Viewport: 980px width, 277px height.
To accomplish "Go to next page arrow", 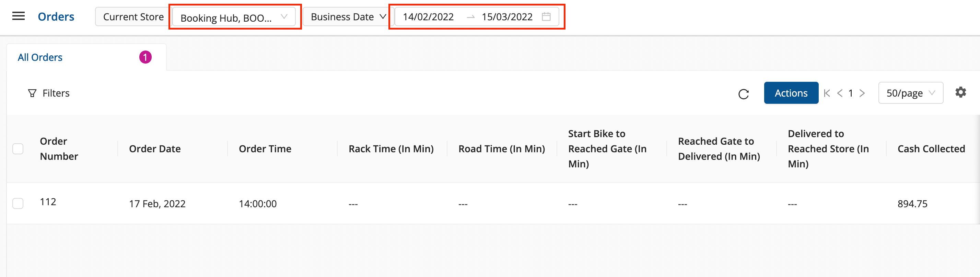I will click(x=862, y=93).
